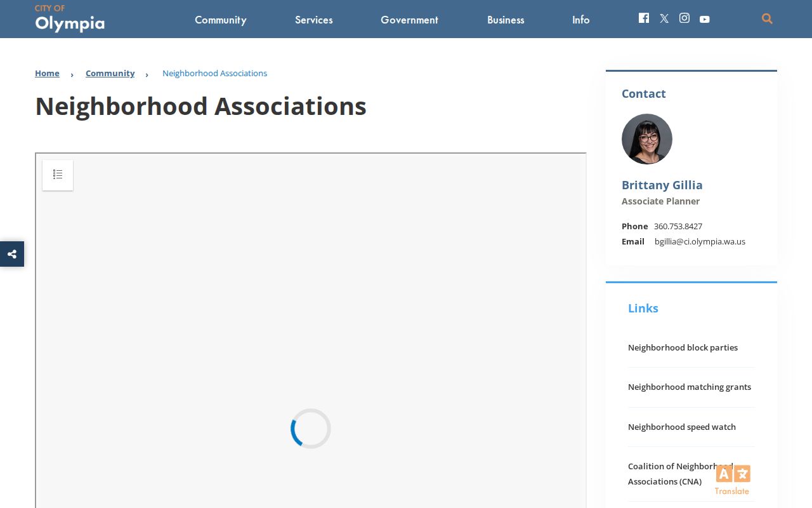
Task: Click the Links section heading
Action: tap(643, 308)
